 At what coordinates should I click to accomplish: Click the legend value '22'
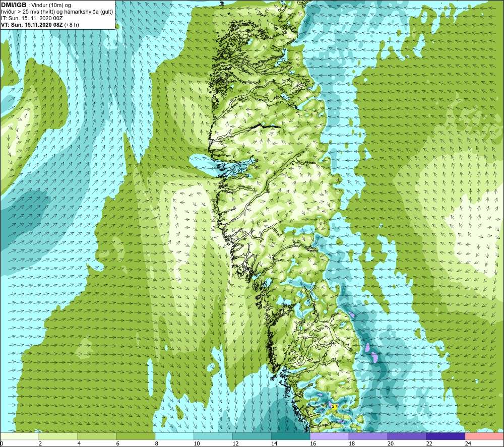[429, 443]
